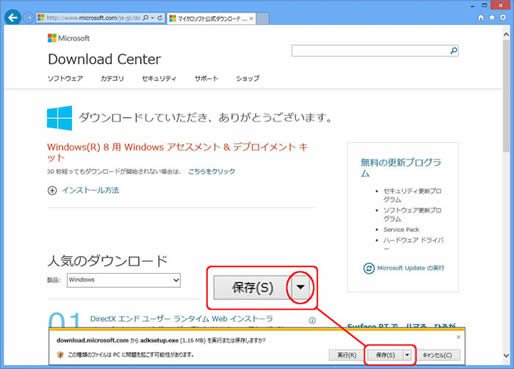Click the Service Pack link

click(x=401, y=229)
